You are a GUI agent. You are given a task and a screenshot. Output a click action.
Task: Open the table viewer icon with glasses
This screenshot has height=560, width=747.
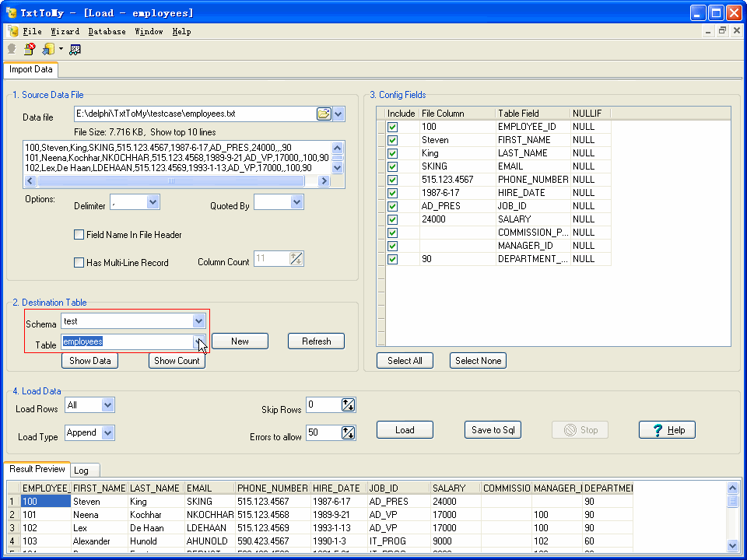tap(75, 49)
